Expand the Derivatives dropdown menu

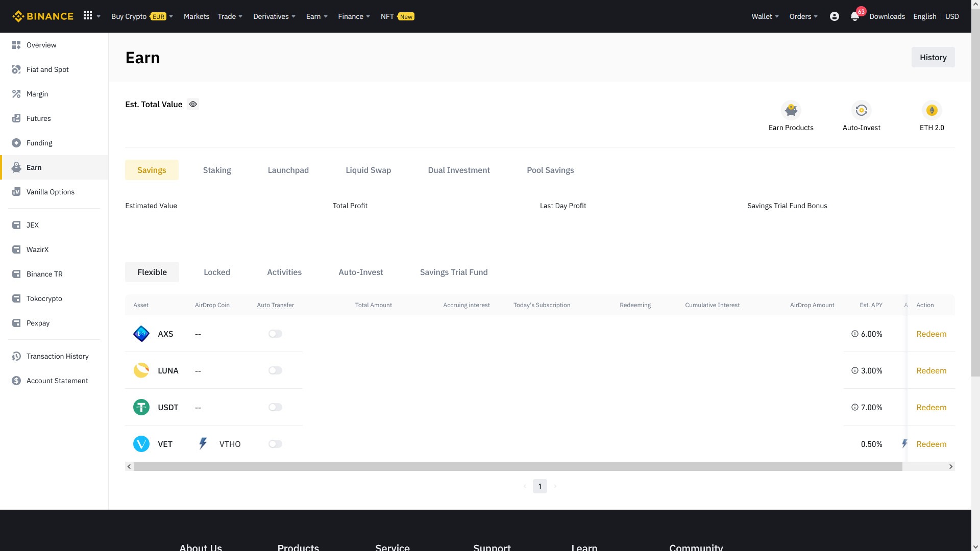tap(275, 16)
